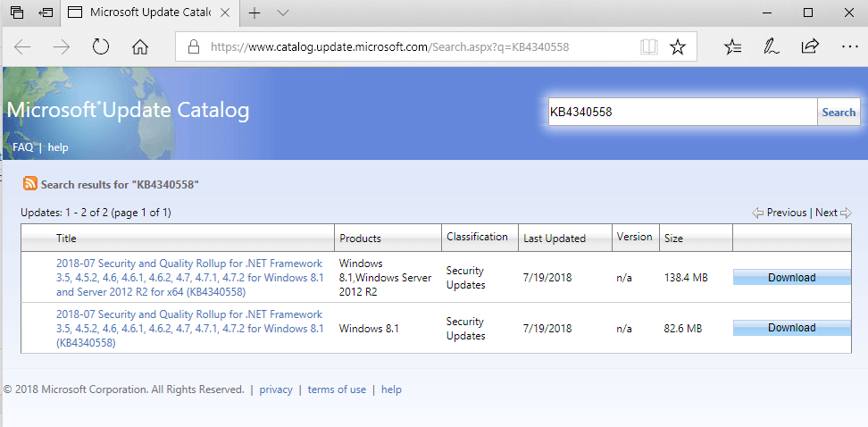
Task: Go to Previous results page
Action: point(780,213)
